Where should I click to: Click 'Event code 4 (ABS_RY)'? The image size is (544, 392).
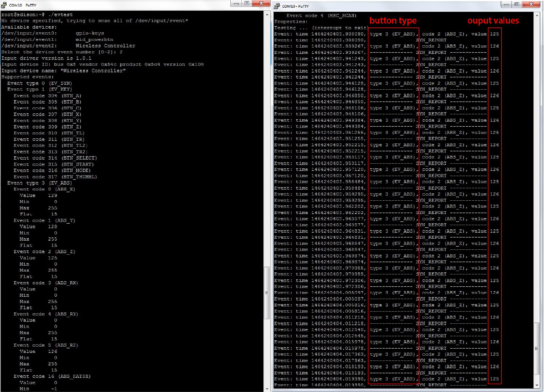pyautogui.click(x=46, y=314)
